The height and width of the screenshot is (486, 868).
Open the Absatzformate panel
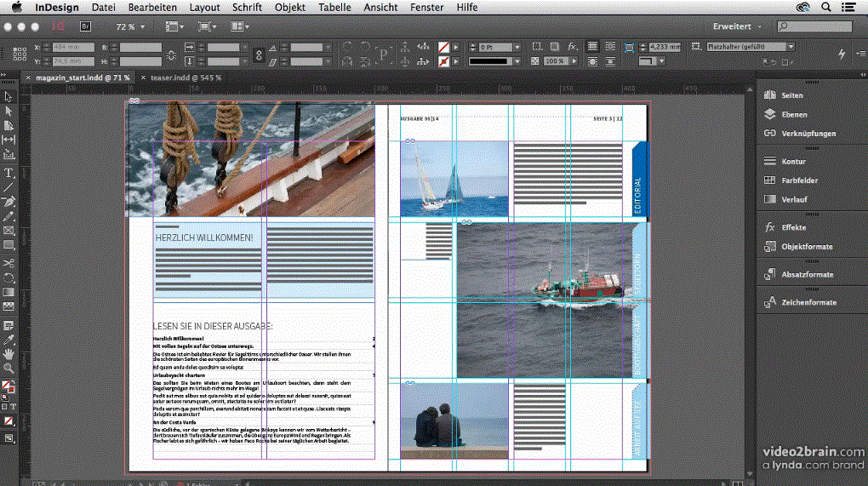pyautogui.click(x=807, y=274)
